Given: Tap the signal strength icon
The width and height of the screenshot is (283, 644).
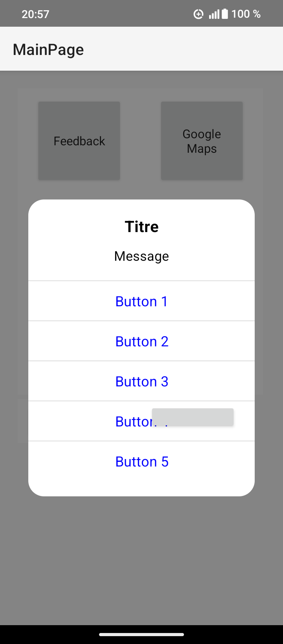Looking at the screenshot, I should pyautogui.click(x=214, y=15).
